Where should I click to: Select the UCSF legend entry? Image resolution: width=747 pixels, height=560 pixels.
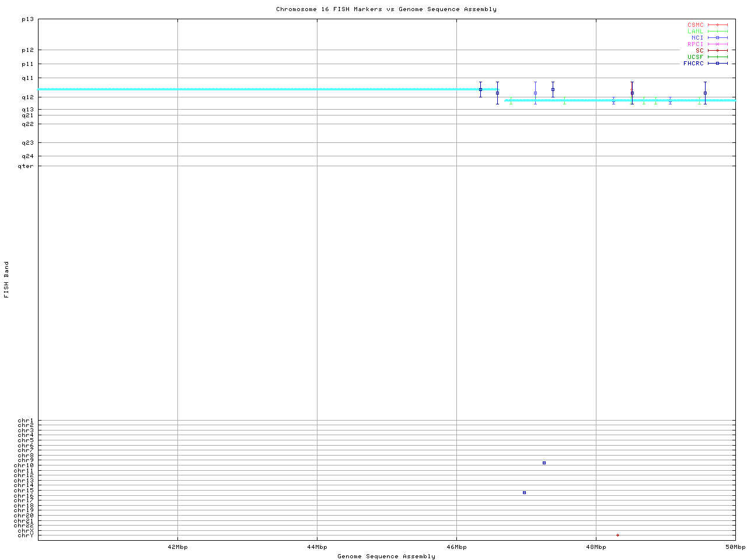point(696,57)
